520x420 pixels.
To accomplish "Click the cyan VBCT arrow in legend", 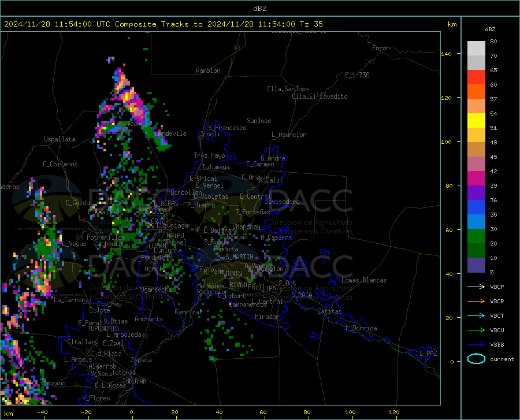I will point(476,315).
